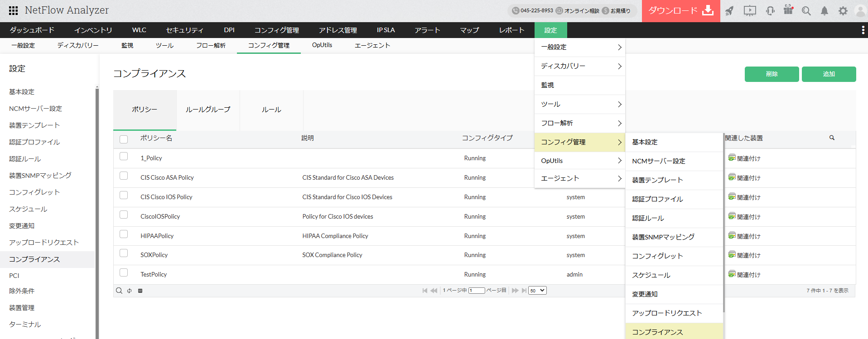The width and height of the screenshot is (868, 339).
Task: Tick the SOXPolicy row checkbox
Action: [124, 253]
